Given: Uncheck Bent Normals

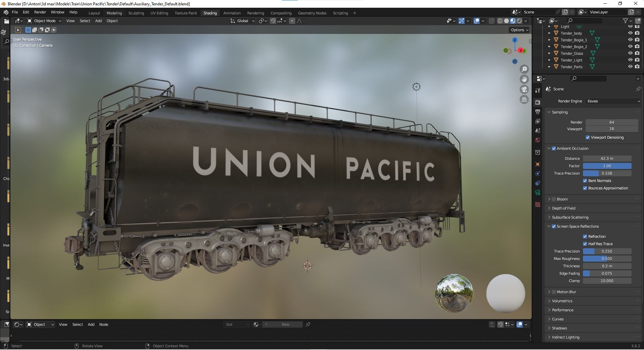Looking at the screenshot, I should pos(585,181).
